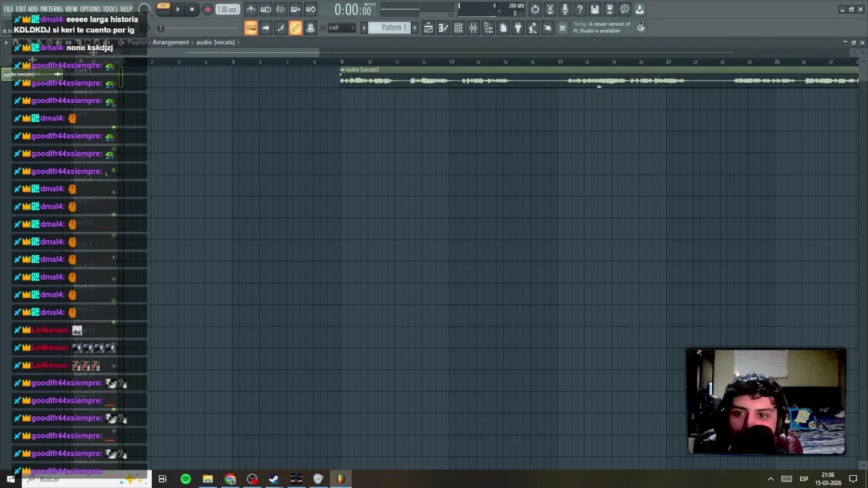868x488 pixels.
Task: Click the render audio export icon
Action: pyautogui.click(x=610, y=9)
